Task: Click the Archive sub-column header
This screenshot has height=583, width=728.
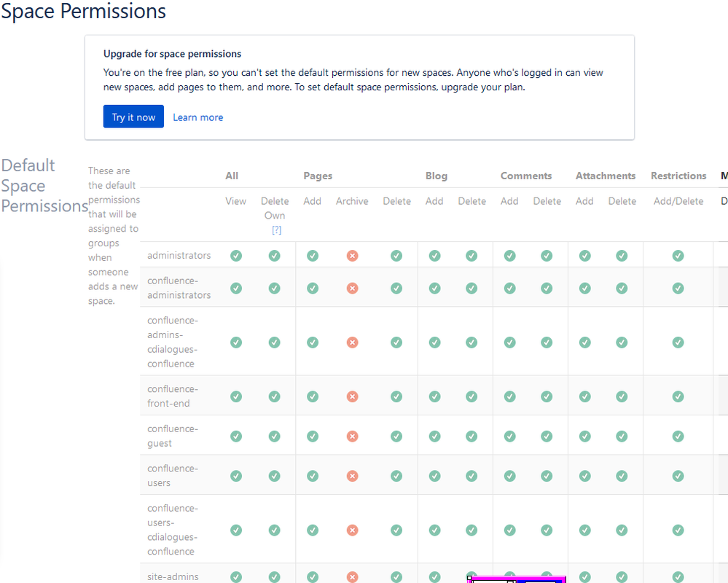Action: [x=352, y=201]
